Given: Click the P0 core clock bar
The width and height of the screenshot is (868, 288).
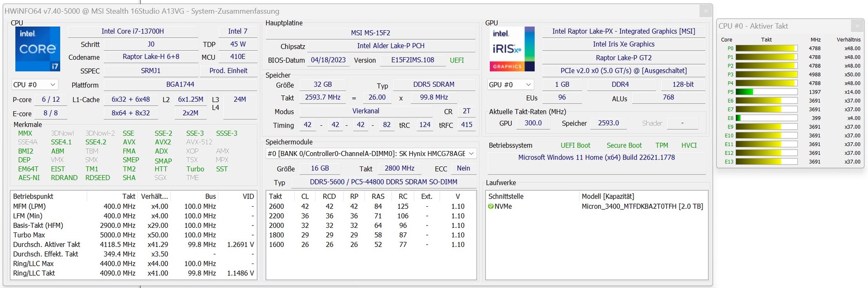Looking at the screenshot, I should (x=766, y=48).
